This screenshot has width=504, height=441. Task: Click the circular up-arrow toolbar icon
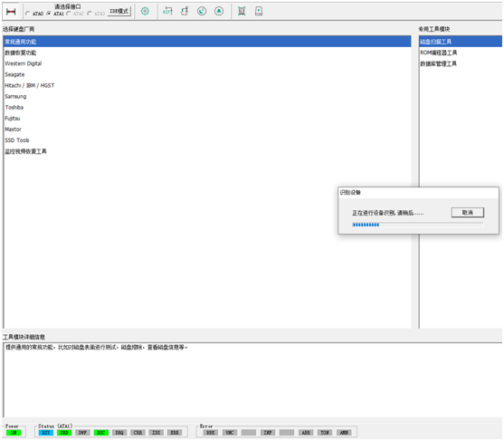click(219, 11)
